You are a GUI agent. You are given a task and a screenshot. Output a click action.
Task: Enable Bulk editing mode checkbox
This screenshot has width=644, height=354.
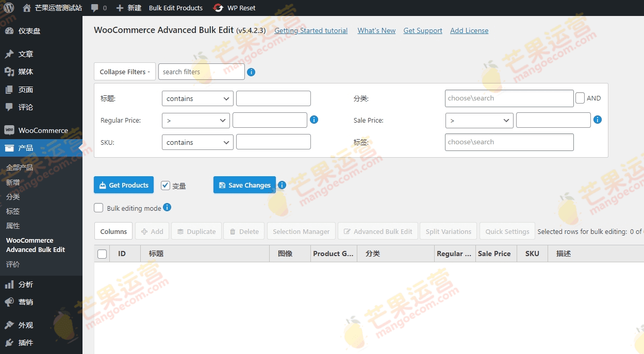[x=98, y=208]
